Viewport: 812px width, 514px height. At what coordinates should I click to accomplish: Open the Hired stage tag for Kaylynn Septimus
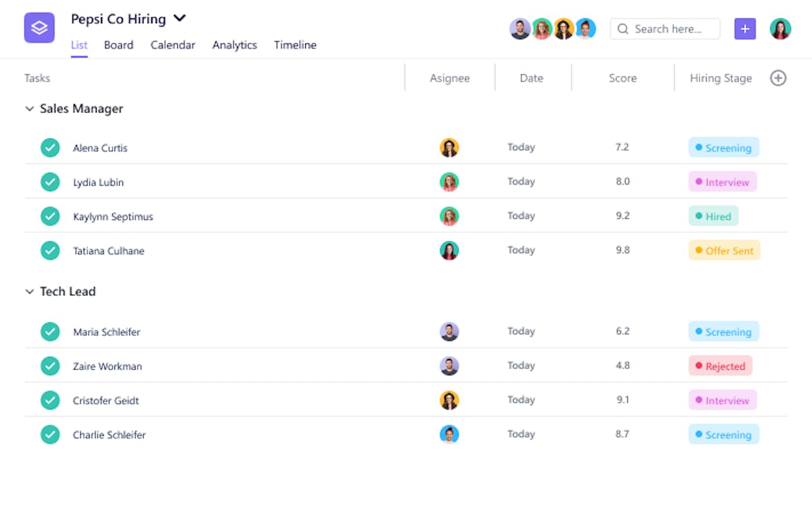click(x=714, y=216)
